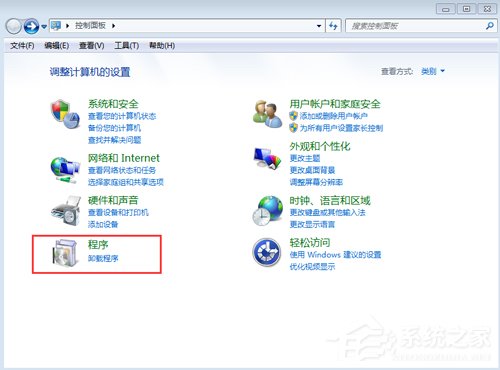The height and width of the screenshot is (370, 500).
Task: Click the Forward navigation arrow button
Action: pos(31,26)
